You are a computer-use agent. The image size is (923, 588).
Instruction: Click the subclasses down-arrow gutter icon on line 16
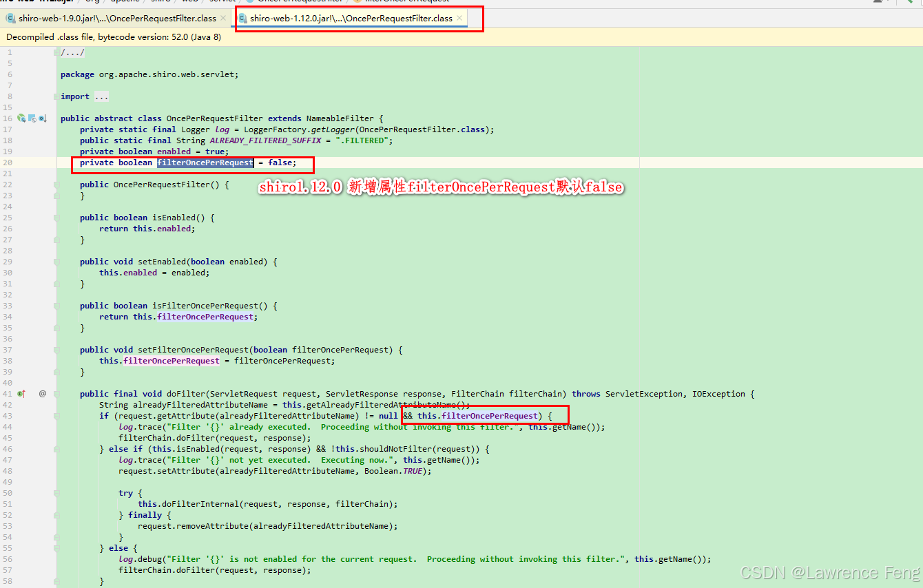(x=42, y=118)
